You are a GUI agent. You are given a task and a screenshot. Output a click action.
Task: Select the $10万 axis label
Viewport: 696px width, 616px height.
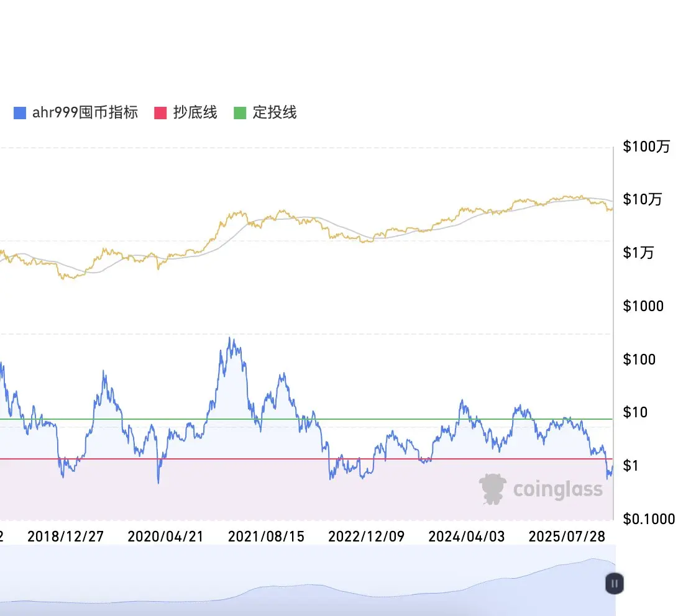pyautogui.click(x=643, y=199)
